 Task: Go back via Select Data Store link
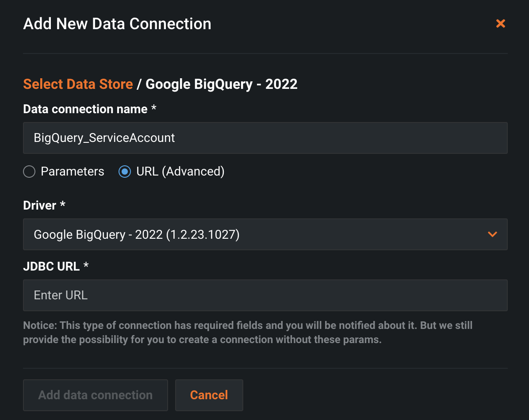78,84
